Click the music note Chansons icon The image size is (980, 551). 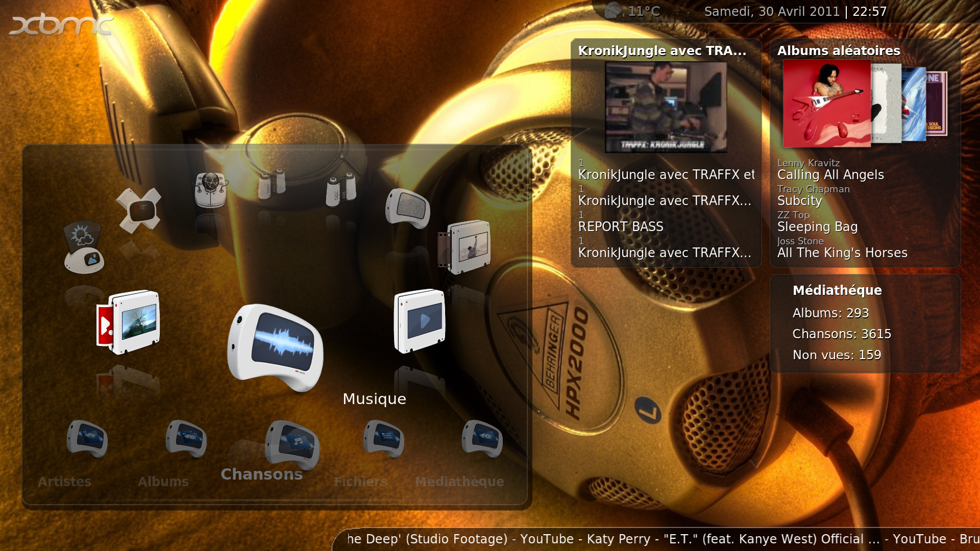pyautogui.click(x=292, y=445)
